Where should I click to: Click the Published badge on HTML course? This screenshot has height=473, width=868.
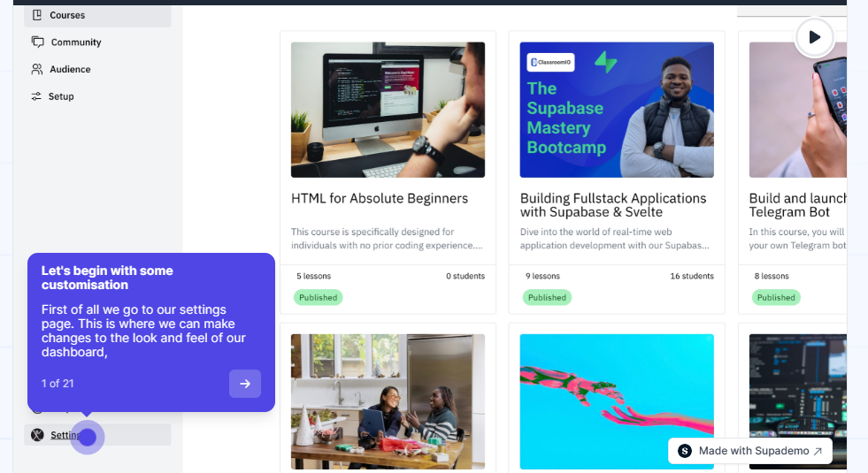(318, 298)
